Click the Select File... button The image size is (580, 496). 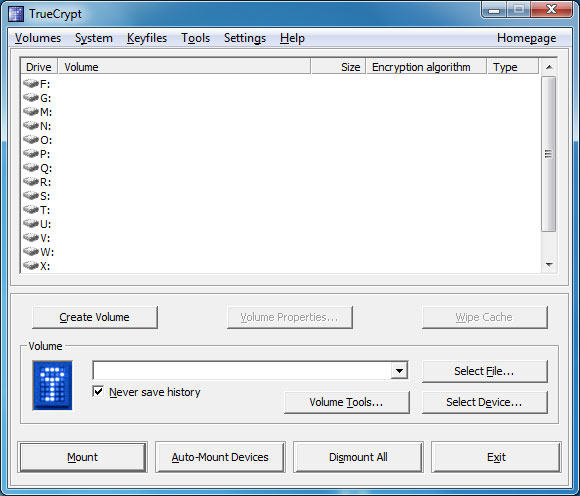485,371
